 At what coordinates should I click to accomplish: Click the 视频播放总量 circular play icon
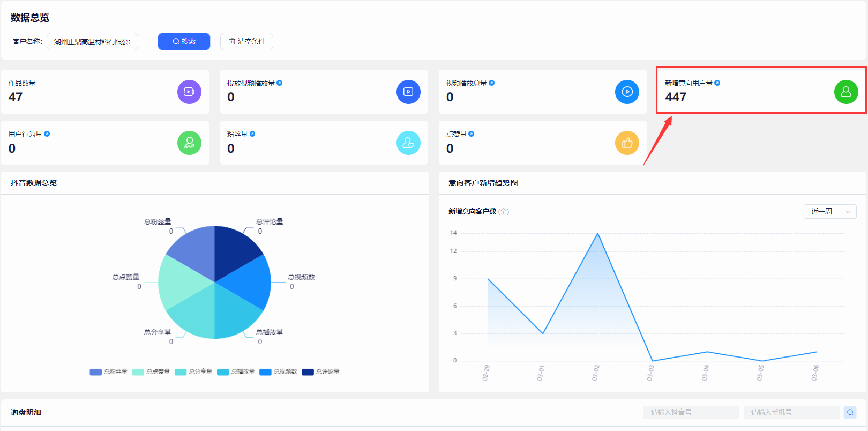(x=627, y=92)
